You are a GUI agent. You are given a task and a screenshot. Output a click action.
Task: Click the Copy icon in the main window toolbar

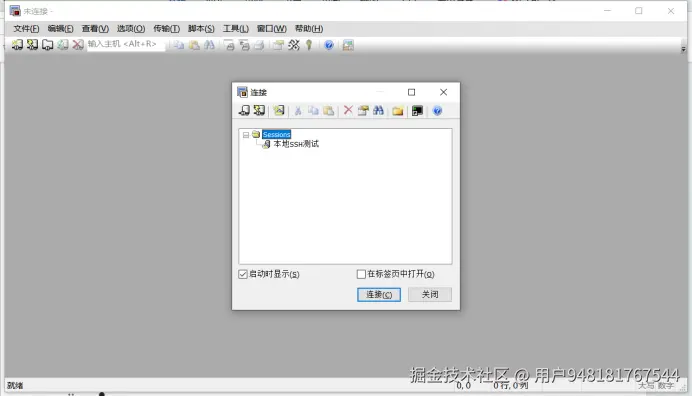tap(179, 45)
